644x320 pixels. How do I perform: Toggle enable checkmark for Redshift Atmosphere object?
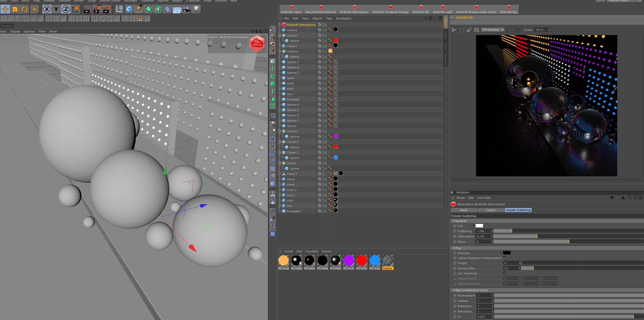click(325, 25)
